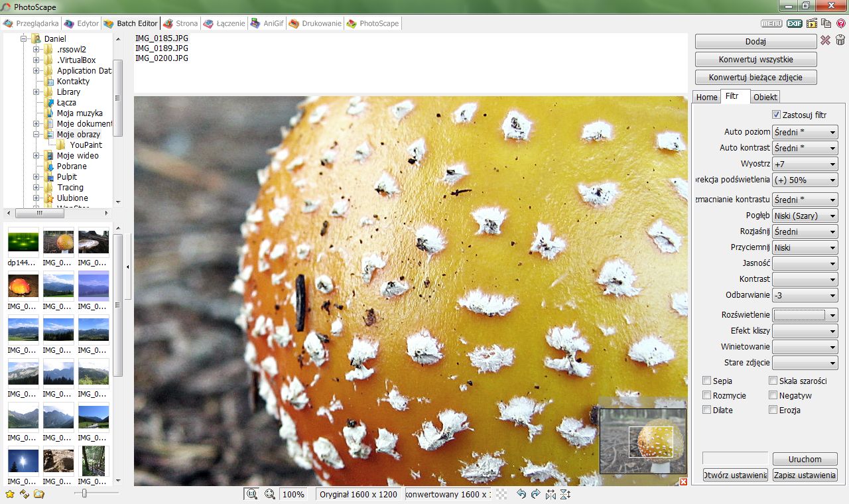
Task: Flip photo vertically
Action: pyautogui.click(x=565, y=494)
